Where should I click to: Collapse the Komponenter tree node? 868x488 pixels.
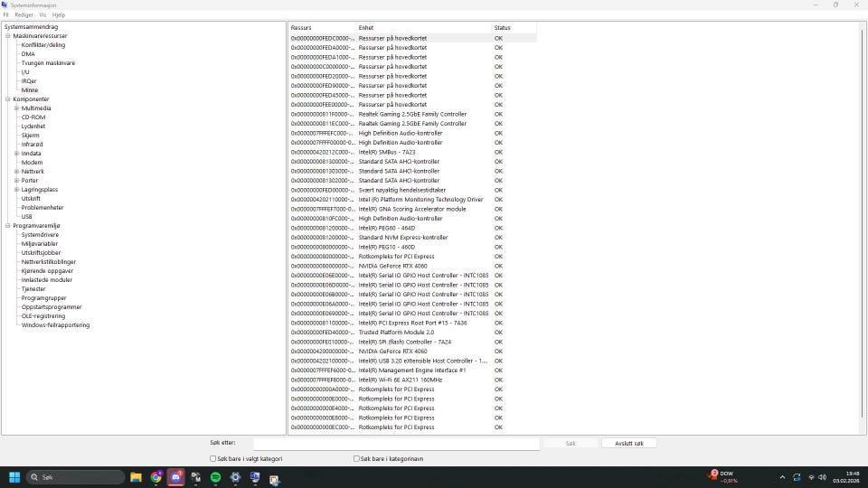coord(8,99)
